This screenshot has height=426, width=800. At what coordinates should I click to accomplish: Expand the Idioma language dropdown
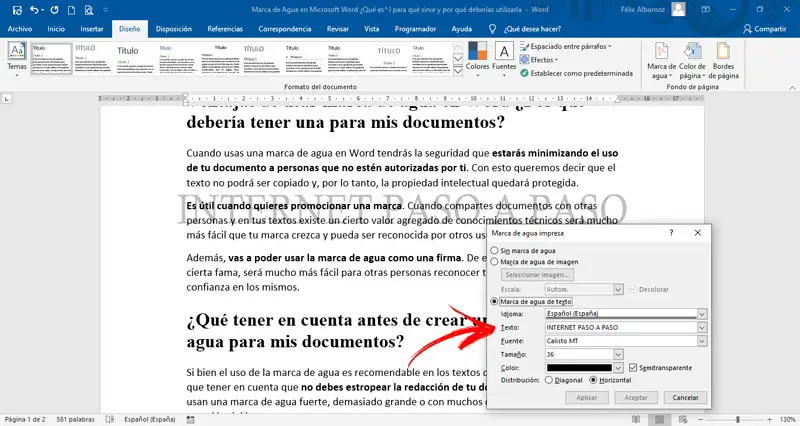click(x=702, y=314)
